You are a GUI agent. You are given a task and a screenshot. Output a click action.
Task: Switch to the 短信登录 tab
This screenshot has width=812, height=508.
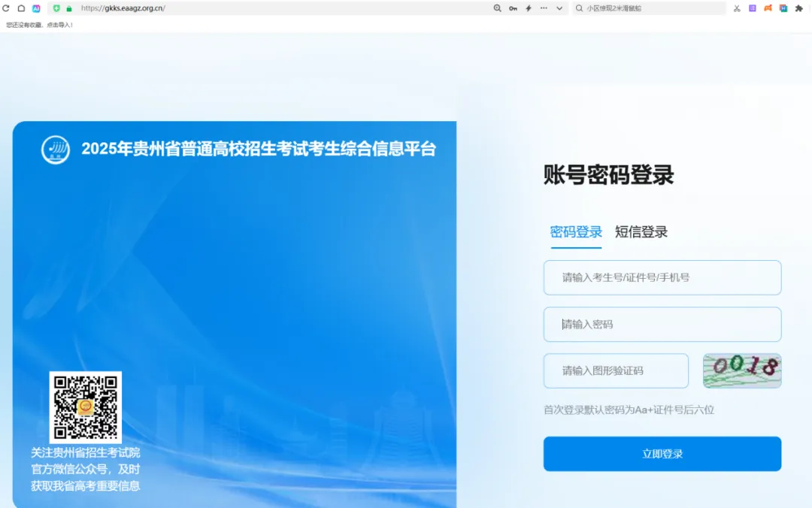pyautogui.click(x=641, y=232)
